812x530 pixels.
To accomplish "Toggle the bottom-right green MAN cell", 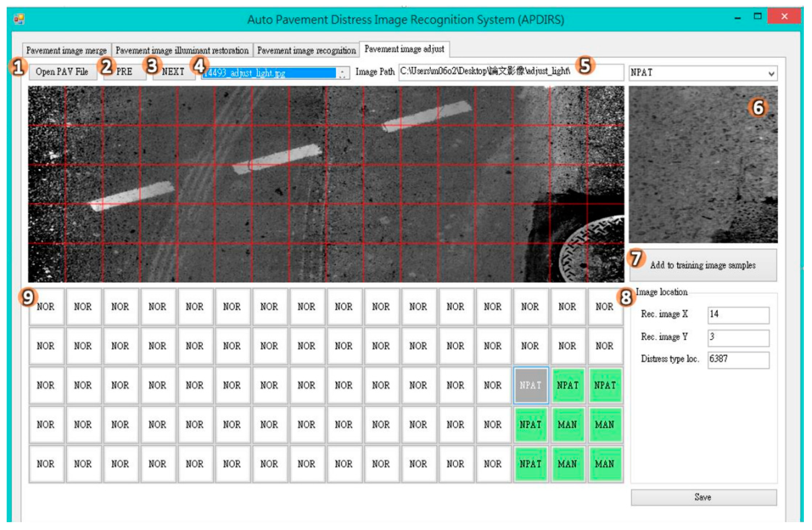I will pyautogui.click(x=605, y=464).
